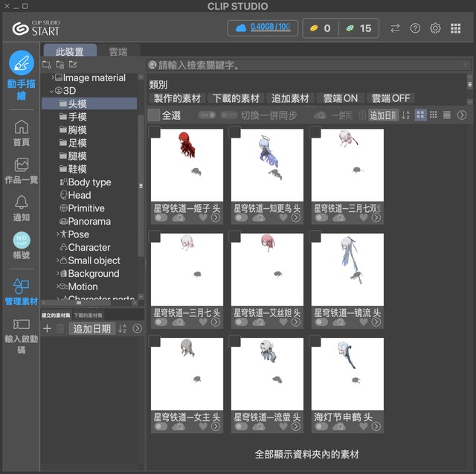This screenshot has height=474, width=476.
Task: Open 作品一覽 works list icon
Action: coord(22,164)
